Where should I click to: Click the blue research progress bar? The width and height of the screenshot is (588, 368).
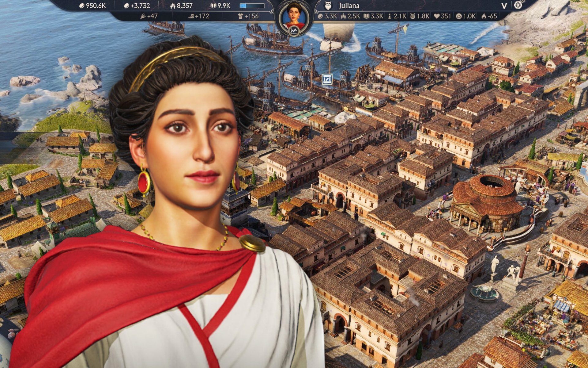pos(252,6)
